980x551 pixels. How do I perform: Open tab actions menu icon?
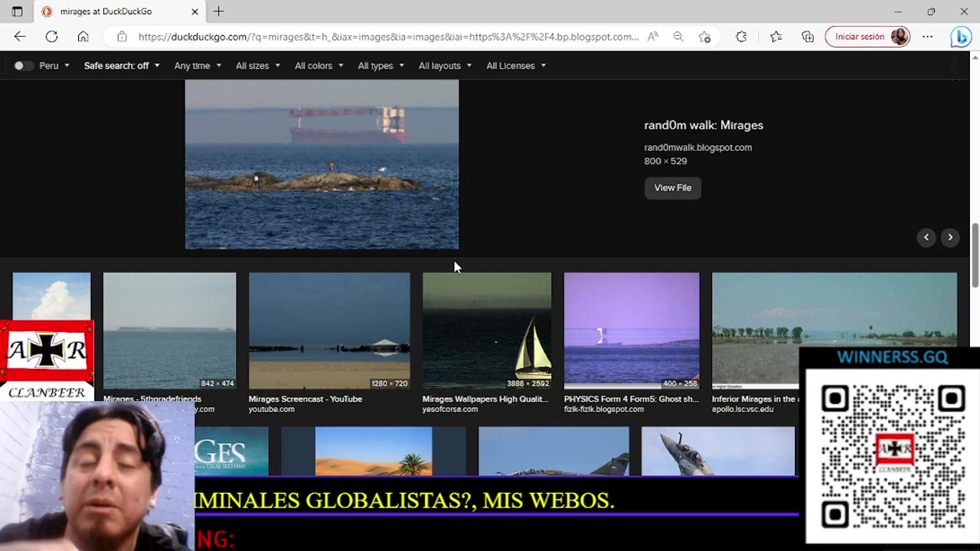pyautogui.click(x=17, y=11)
